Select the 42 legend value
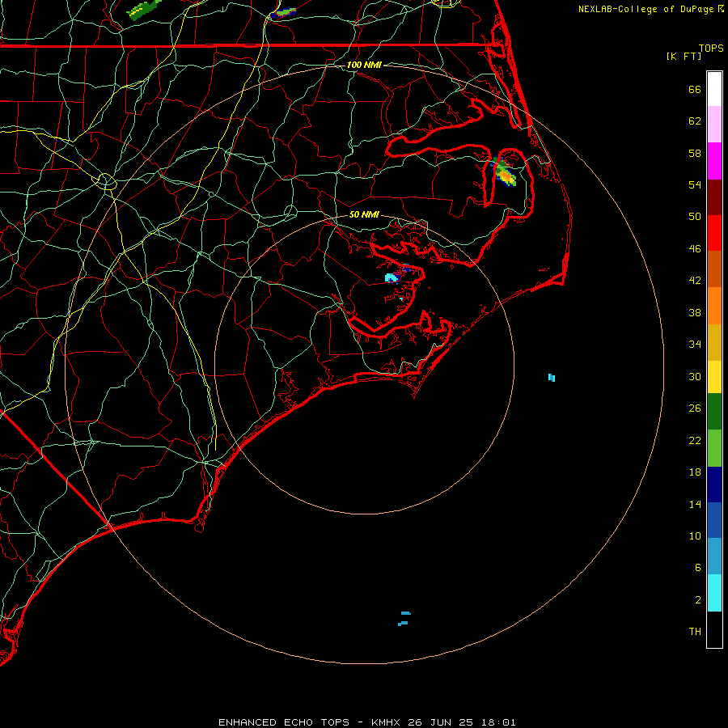This screenshot has width=728, height=728. coord(695,281)
